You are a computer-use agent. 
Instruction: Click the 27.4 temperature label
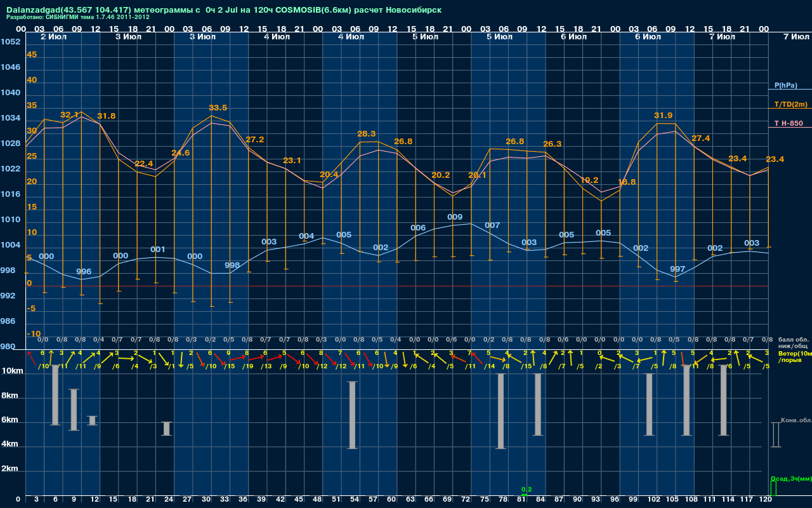pos(701,138)
